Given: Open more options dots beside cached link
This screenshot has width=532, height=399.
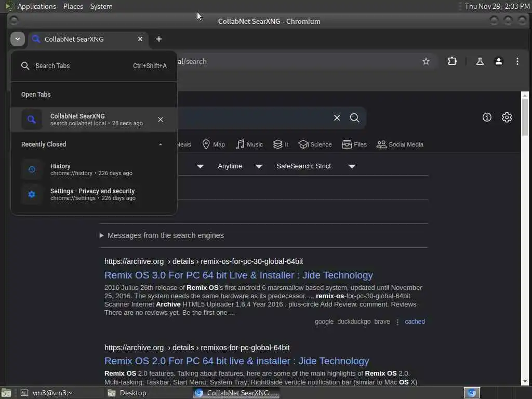Looking at the screenshot, I should point(397,322).
